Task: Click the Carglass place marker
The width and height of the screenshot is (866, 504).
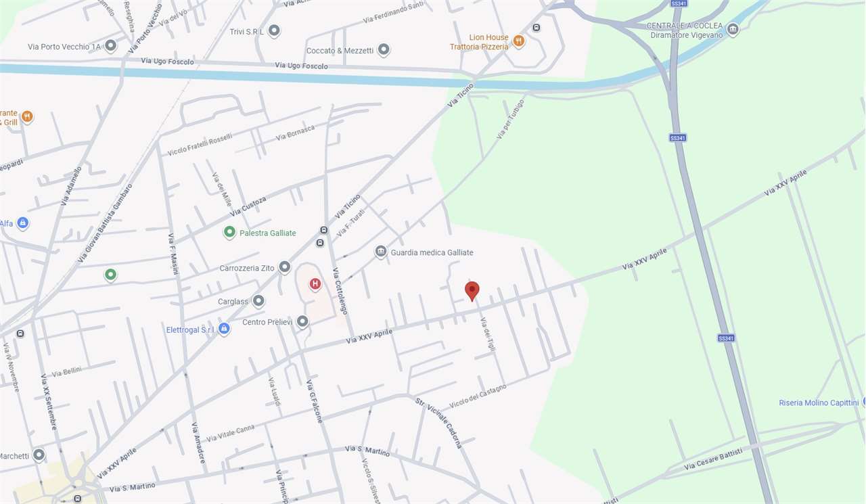Action: click(258, 301)
